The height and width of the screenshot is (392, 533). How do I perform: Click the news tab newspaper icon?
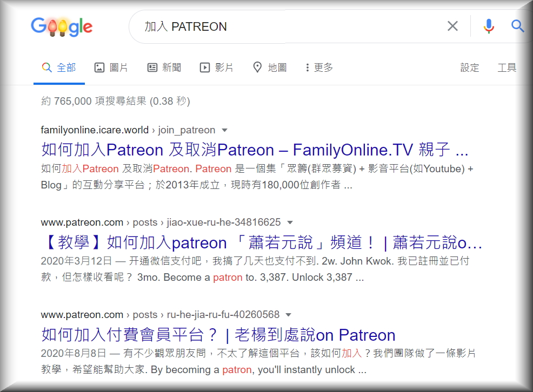(152, 67)
